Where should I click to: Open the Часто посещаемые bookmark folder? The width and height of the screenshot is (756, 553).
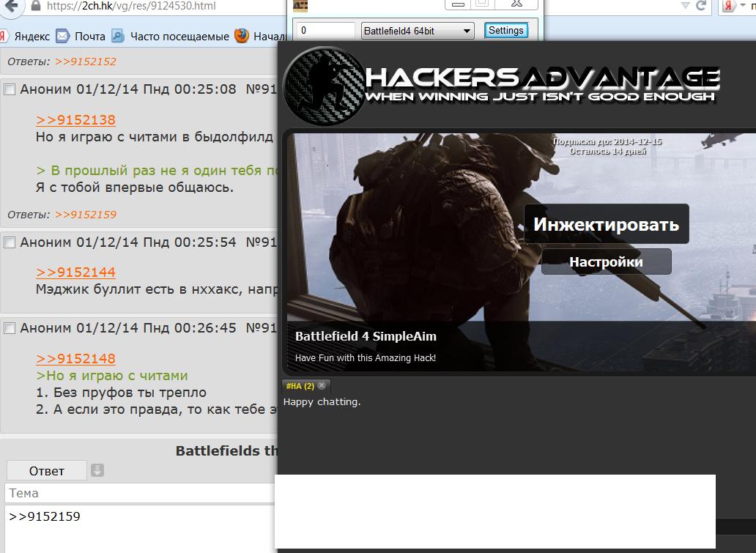click(x=171, y=36)
